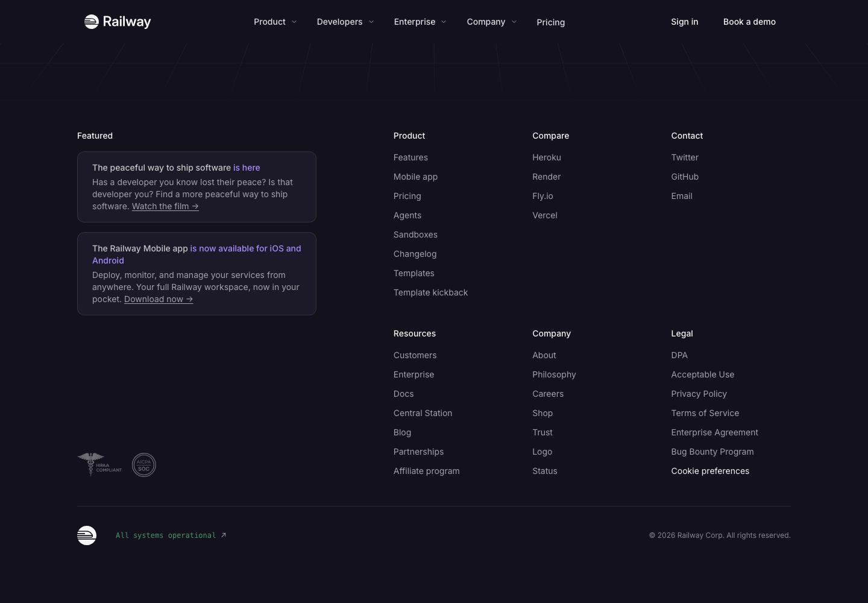
Task: Open Cookie preferences
Action: point(710,471)
